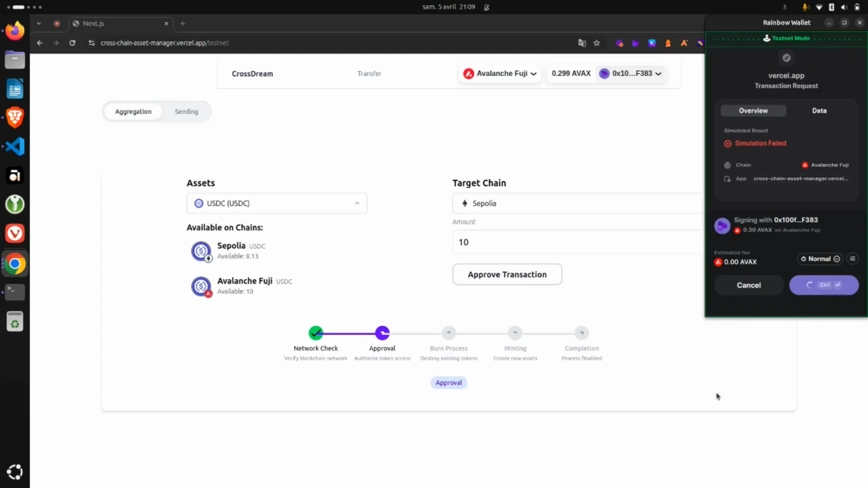Open Trash in dock
Viewport: 868px width, 488px height.
point(15,322)
